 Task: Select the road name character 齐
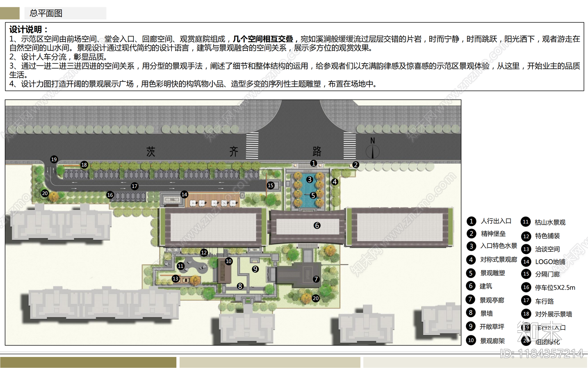234,151
